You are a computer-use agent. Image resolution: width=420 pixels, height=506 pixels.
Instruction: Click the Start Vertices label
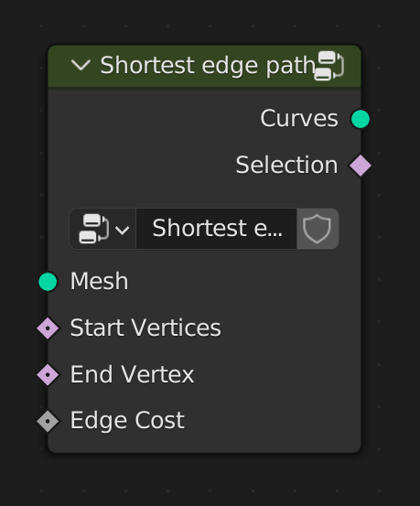pyautogui.click(x=145, y=328)
